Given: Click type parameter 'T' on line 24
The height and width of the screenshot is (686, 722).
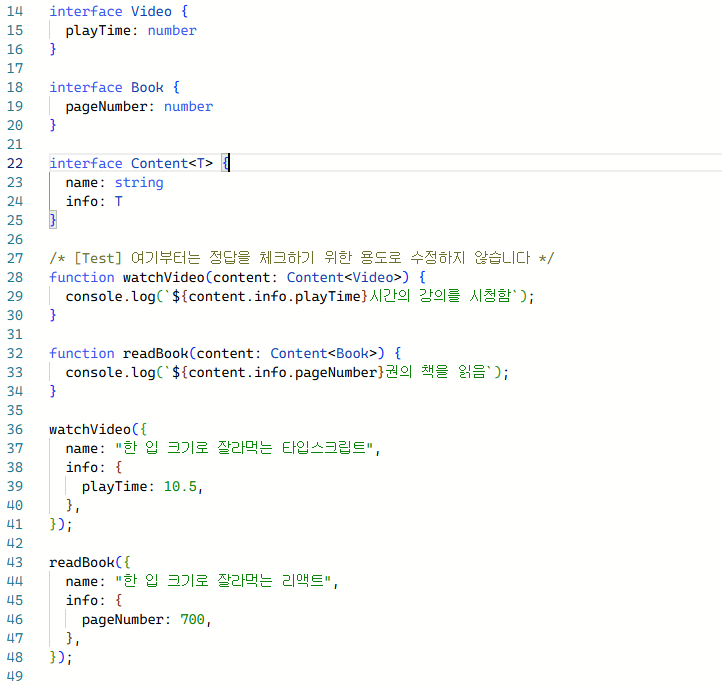Looking at the screenshot, I should pos(119,201).
